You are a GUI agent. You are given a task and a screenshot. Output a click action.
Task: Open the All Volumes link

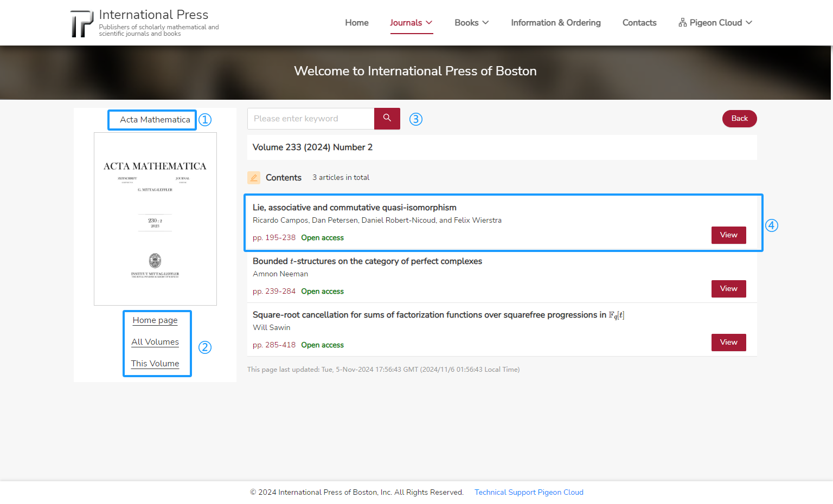coord(155,342)
